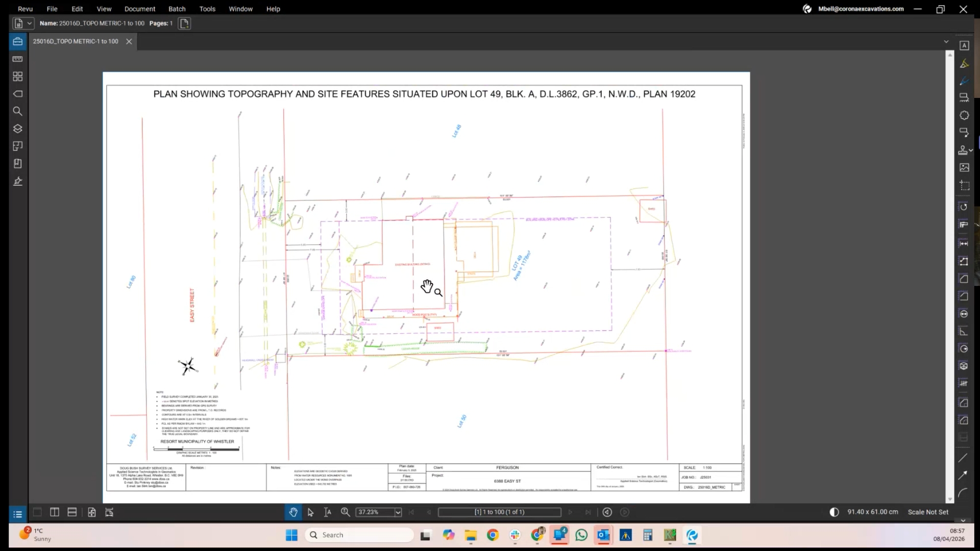Viewport: 980px width, 551px height.
Task: Expand the file status dropdown beside document name
Action: point(28,23)
